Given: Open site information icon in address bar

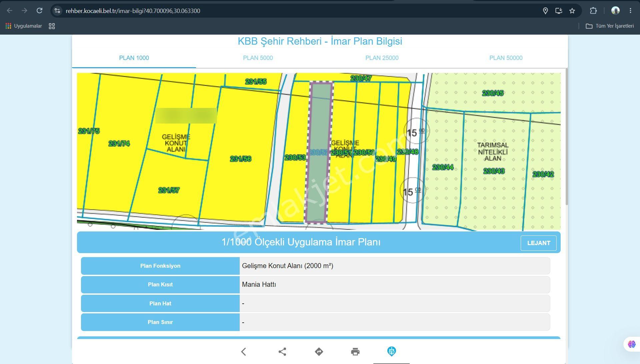Looking at the screenshot, I should 57,11.
